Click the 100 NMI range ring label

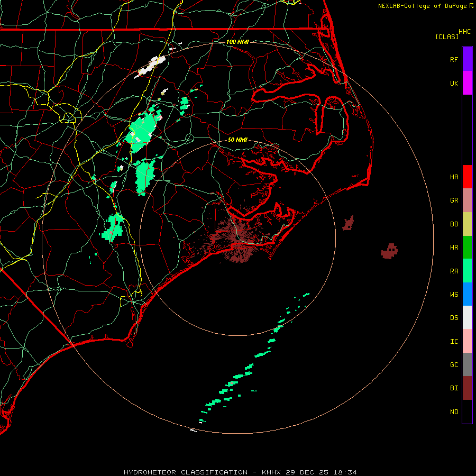coord(237,42)
